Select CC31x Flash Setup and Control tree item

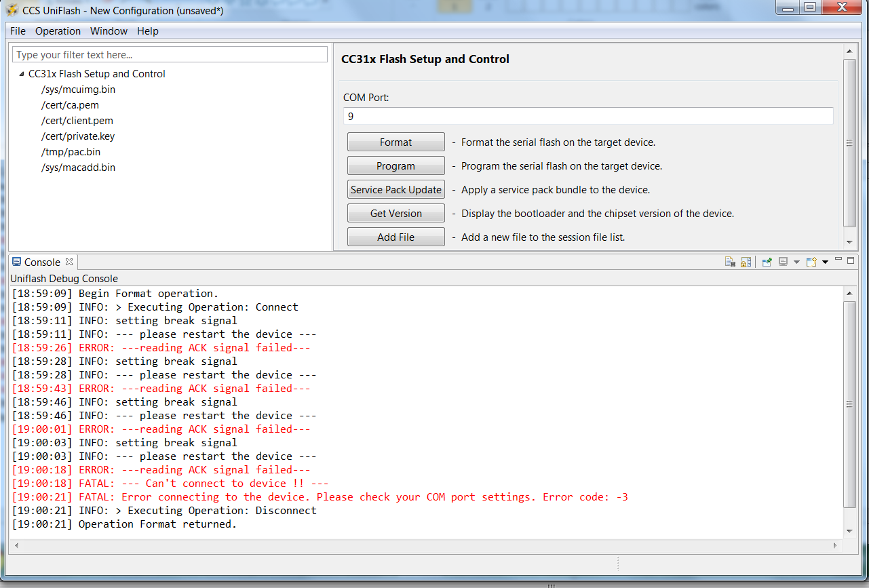[97, 74]
